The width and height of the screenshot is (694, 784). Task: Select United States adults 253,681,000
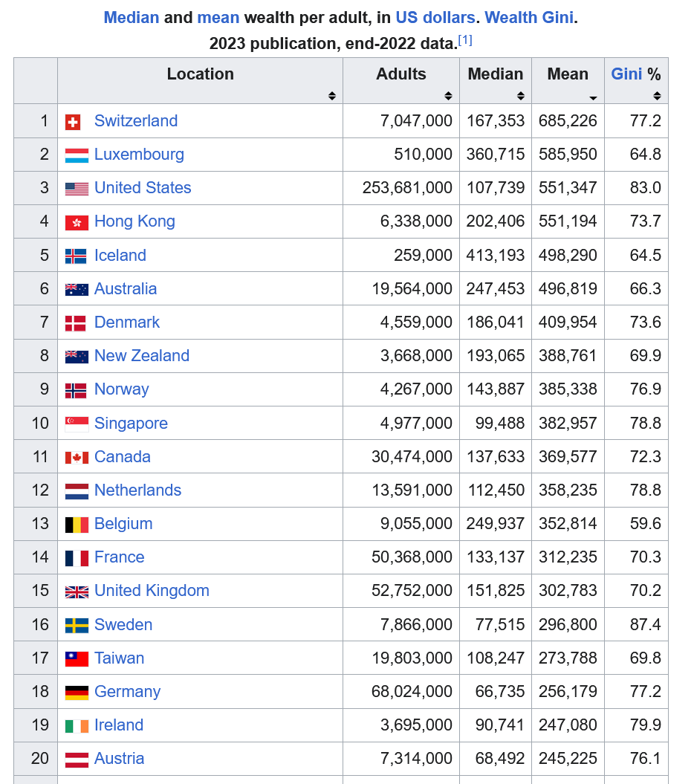point(407,187)
